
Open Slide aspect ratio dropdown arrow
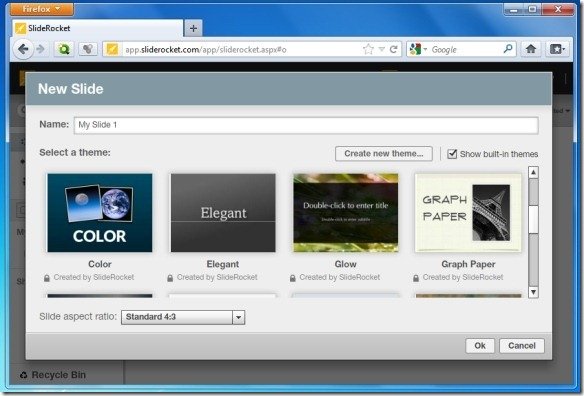(238, 317)
